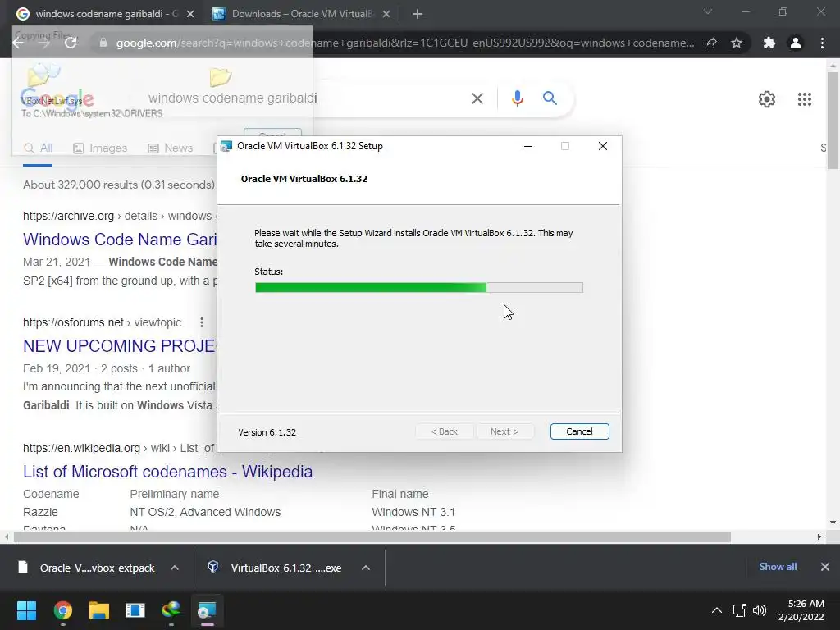Click Windows NT 3.1 table cell
This screenshot has width=840, height=630.
pyautogui.click(x=413, y=512)
